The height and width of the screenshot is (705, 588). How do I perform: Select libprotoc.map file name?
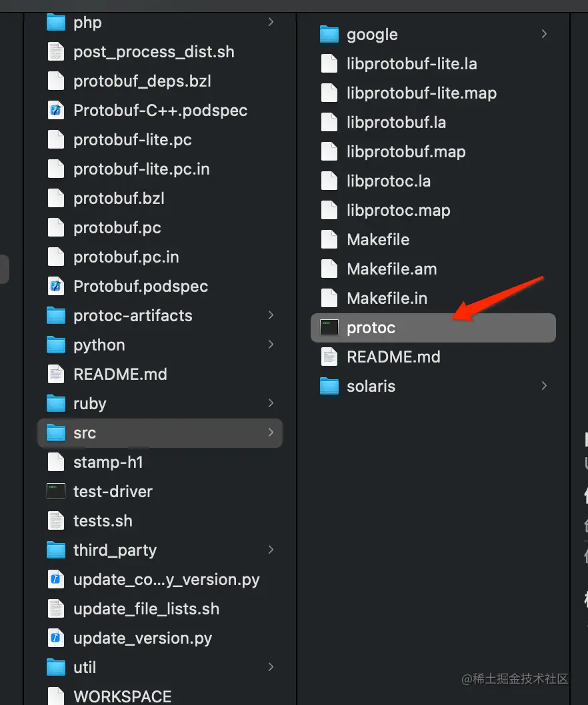coord(399,211)
